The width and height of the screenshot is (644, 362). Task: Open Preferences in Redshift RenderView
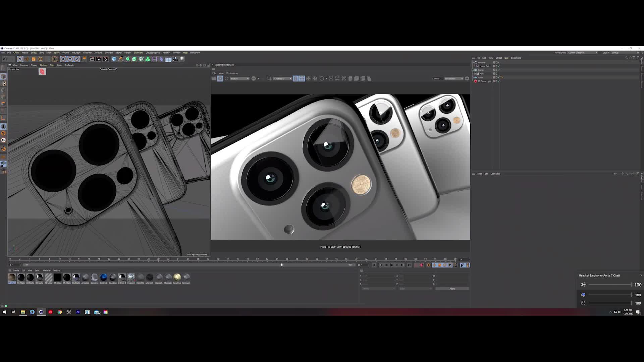point(232,73)
